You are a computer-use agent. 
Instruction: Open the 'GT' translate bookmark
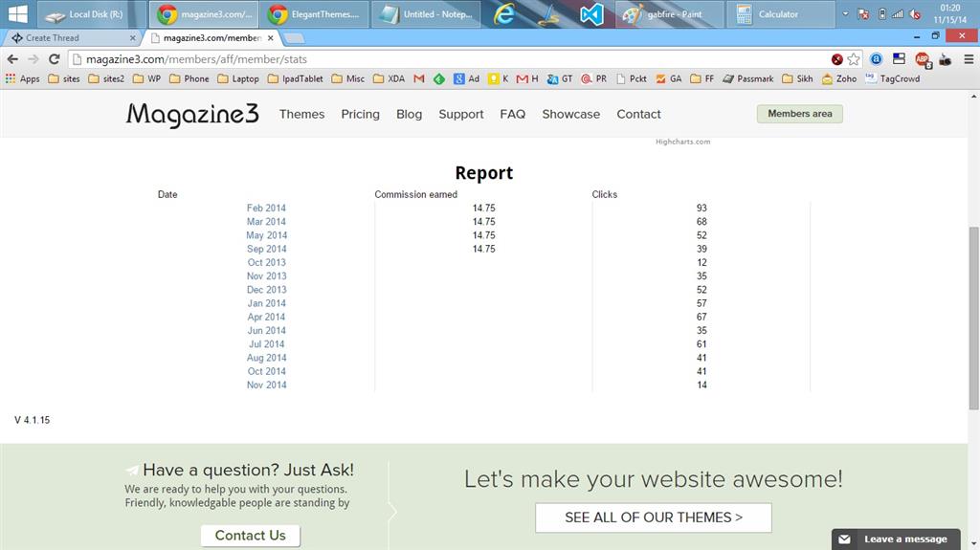[x=559, y=78]
